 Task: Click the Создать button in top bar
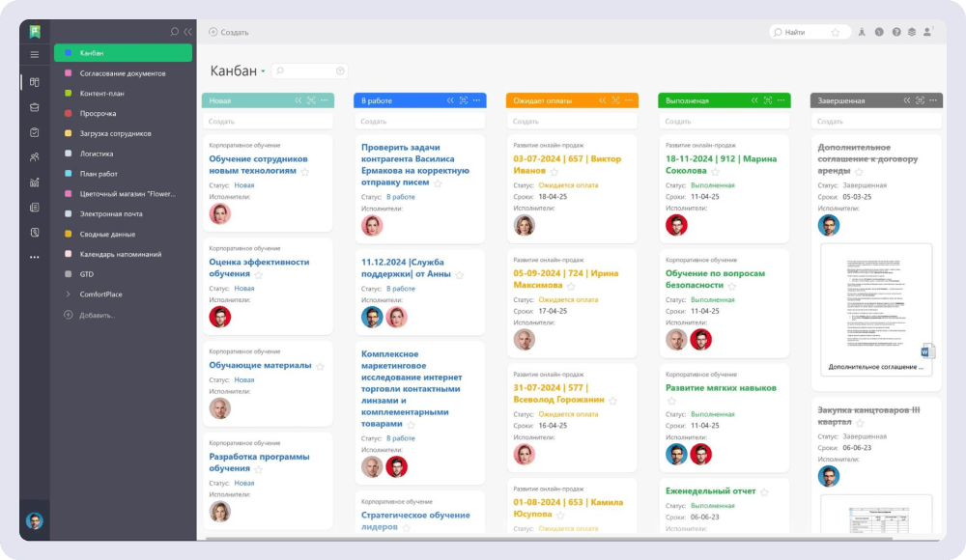coord(229,32)
